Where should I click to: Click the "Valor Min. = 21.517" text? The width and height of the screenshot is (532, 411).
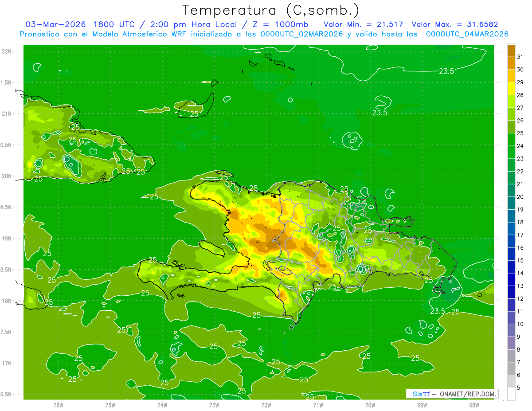click(364, 24)
